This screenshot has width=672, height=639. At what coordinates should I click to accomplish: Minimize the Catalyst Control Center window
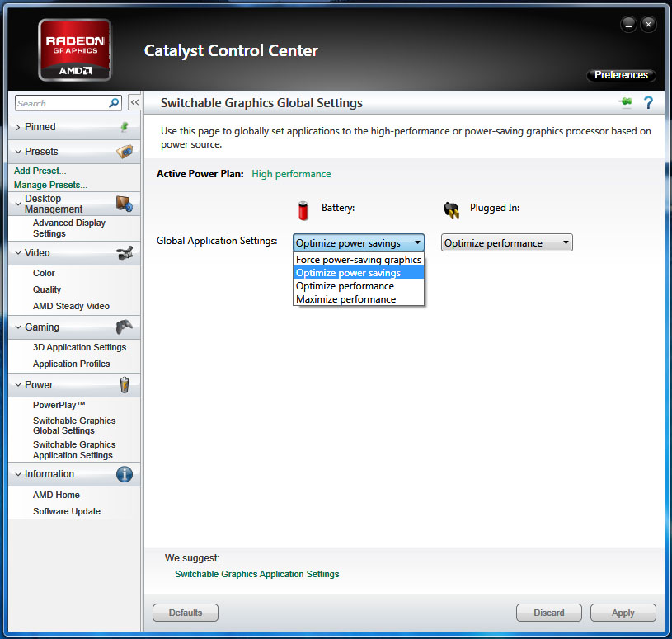[628, 25]
